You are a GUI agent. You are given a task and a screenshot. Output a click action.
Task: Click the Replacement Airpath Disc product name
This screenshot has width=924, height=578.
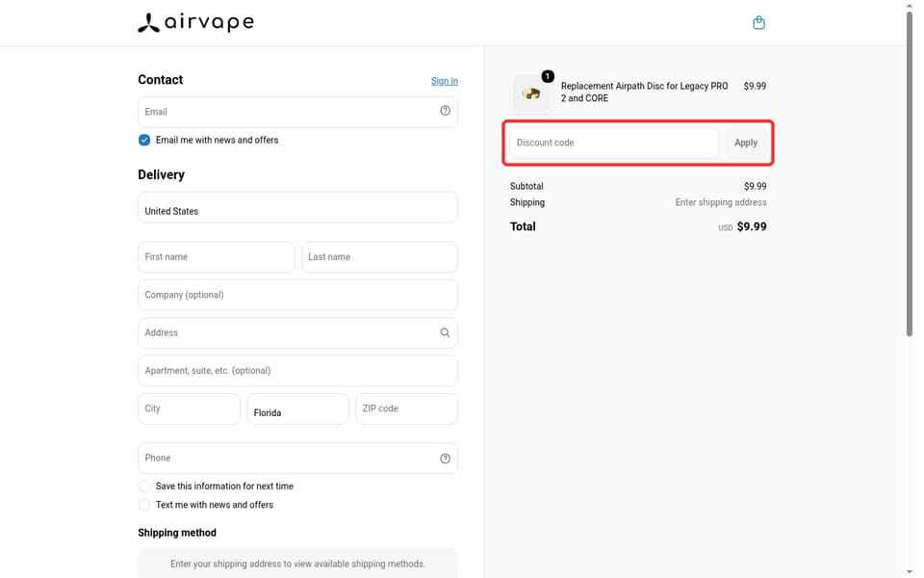click(644, 92)
